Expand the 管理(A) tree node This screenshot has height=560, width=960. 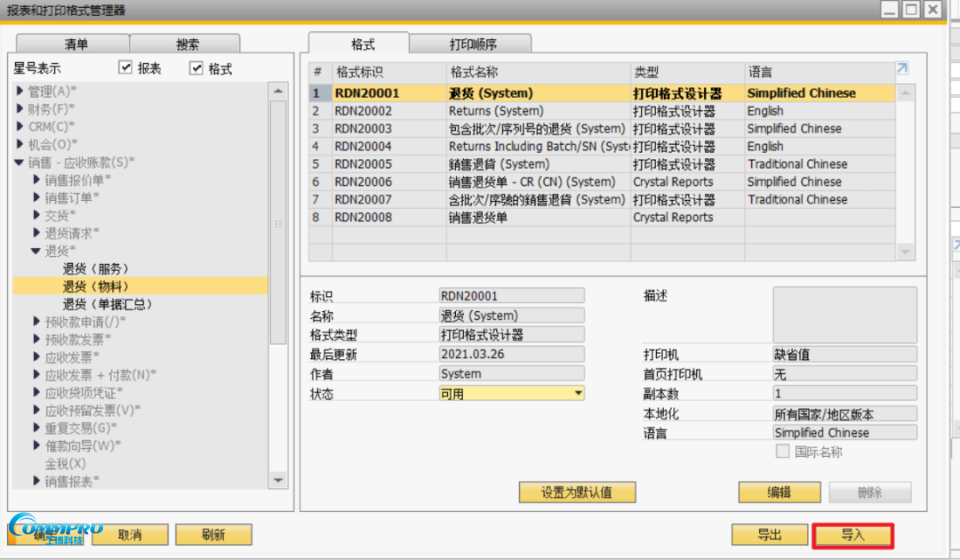coord(20,91)
